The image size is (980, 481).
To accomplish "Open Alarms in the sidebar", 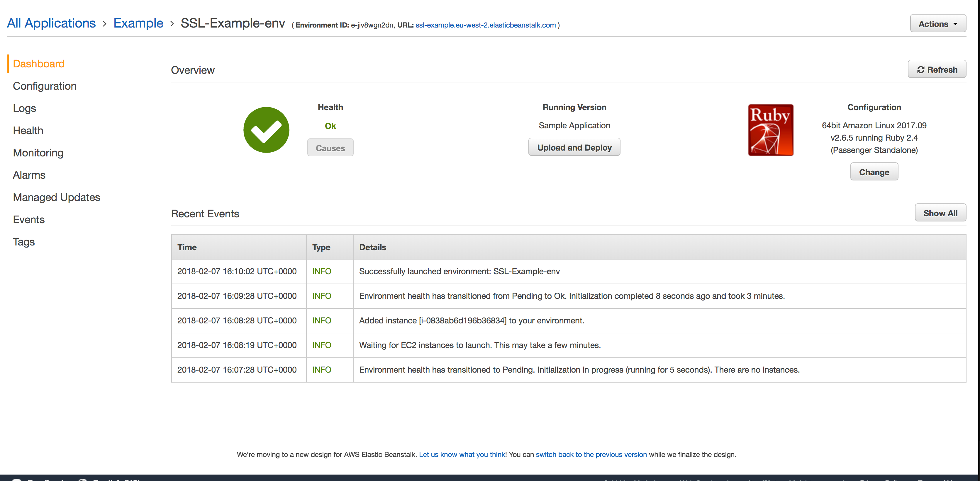I will point(29,175).
